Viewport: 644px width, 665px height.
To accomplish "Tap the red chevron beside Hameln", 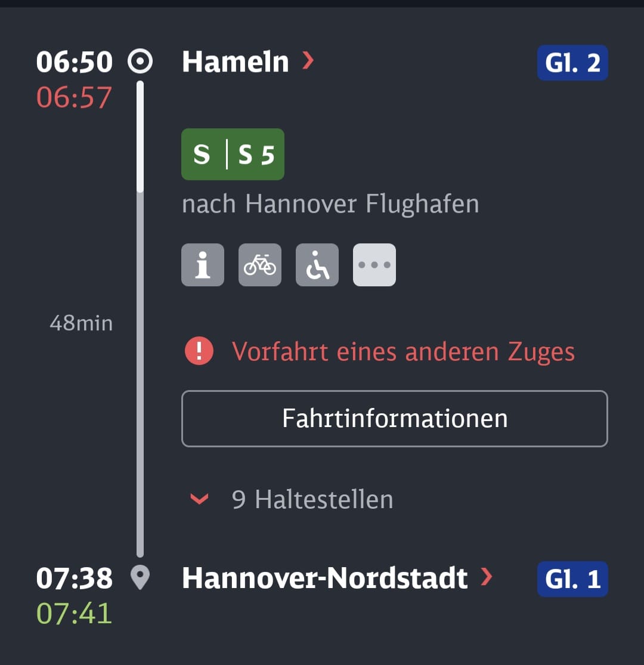I will pyautogui.click(x=308, y=61).
